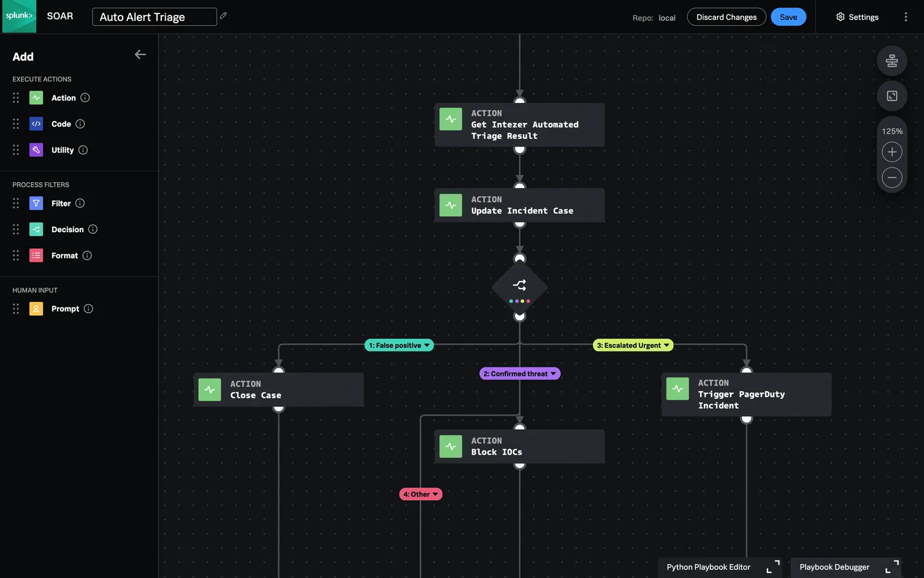Click Discard Changes
The image size is (924, 578).
coord(726,17)
